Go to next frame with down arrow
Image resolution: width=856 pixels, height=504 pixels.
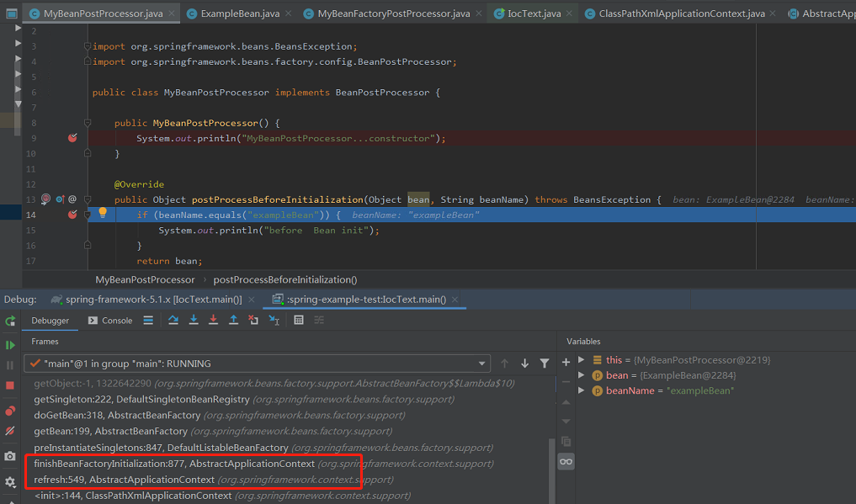(x=524, y=363)
